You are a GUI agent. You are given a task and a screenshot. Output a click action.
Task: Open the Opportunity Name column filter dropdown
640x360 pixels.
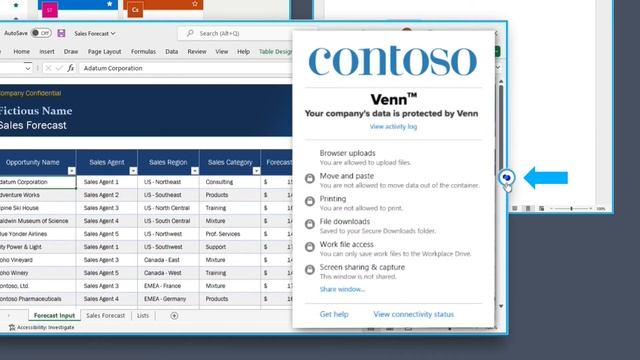[72, 171]
